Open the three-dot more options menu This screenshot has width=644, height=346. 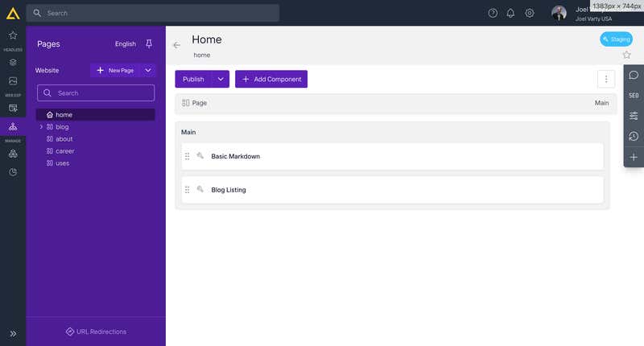click(x=606, y=79)
